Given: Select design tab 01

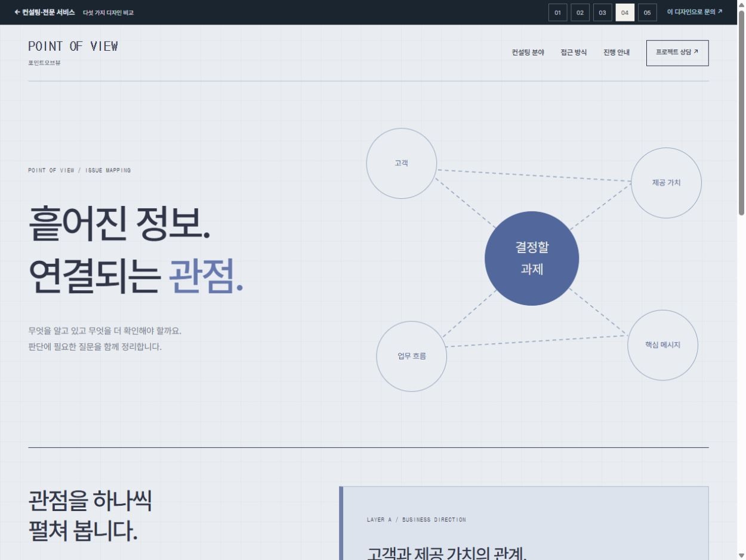Looking at the screenshot, I should 557,13.
